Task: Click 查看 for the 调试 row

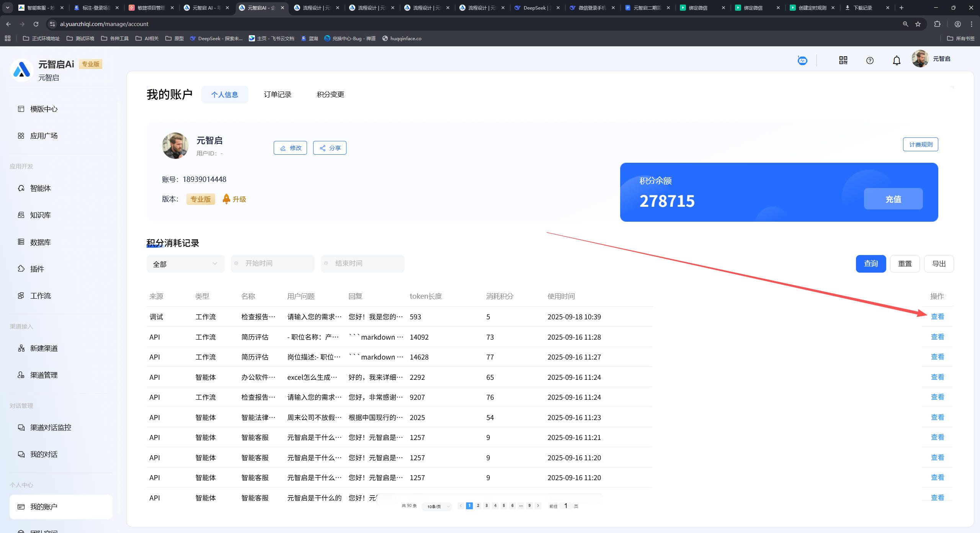Action: coord(938,317)
